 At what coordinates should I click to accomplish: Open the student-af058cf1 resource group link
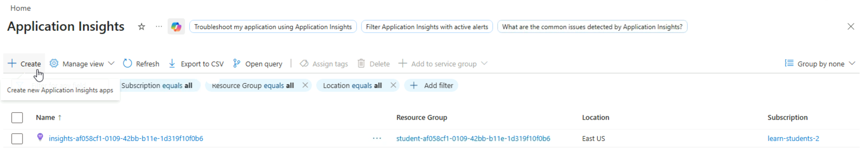[473, 138]
